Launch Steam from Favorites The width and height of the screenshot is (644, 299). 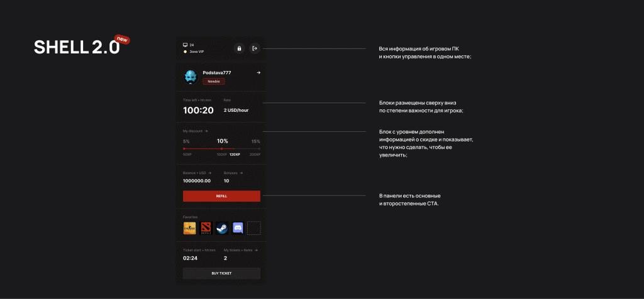[x=222, y=228]
